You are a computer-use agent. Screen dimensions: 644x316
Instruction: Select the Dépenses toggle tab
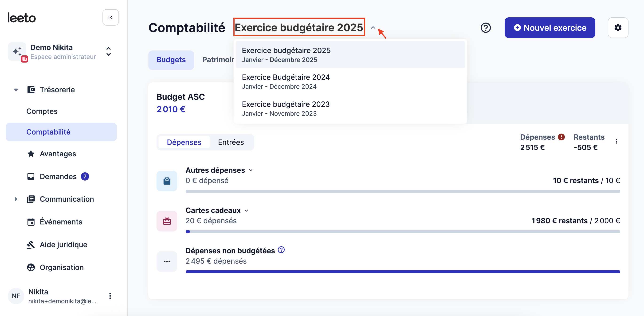(184, 142)
